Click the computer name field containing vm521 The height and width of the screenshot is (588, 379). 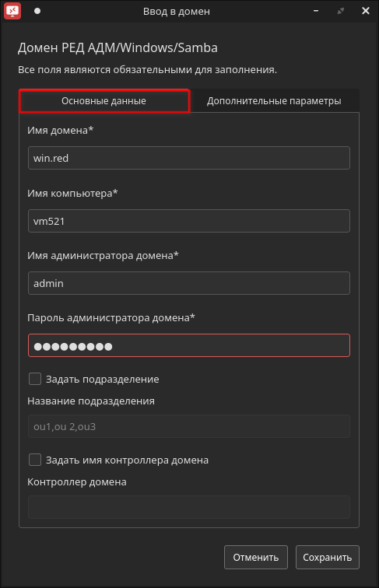(x=189, y=221)
